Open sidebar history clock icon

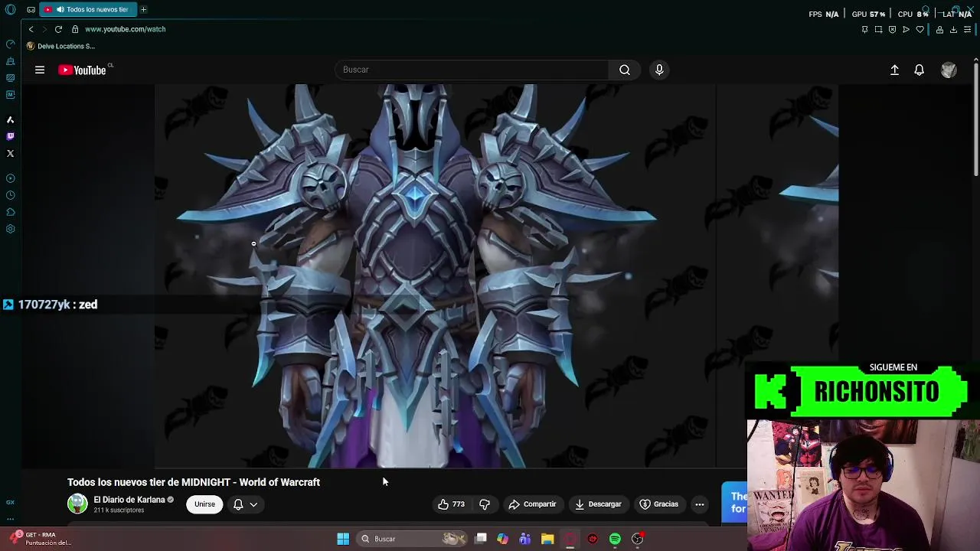coord(10,195)
